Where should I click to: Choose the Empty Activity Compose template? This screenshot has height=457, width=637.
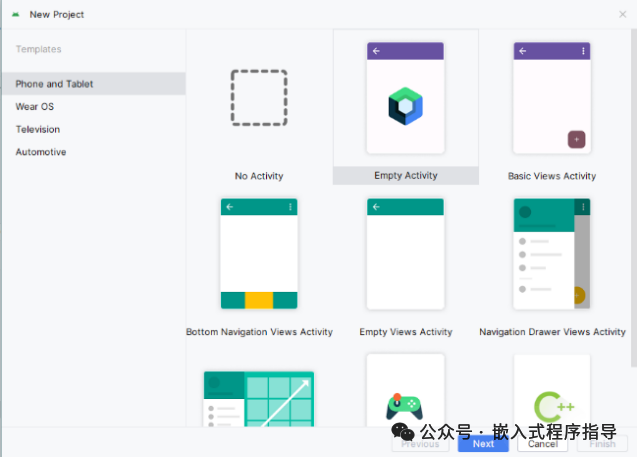pos(405,107)
